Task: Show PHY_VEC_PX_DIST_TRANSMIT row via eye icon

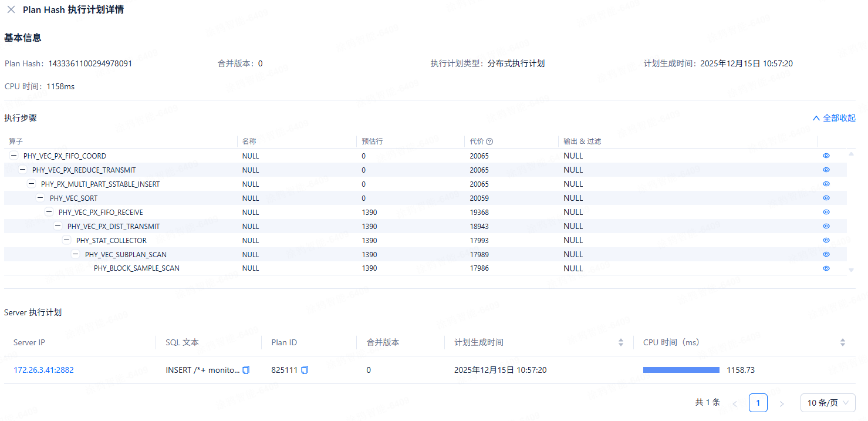Action: tap(826, 226)
